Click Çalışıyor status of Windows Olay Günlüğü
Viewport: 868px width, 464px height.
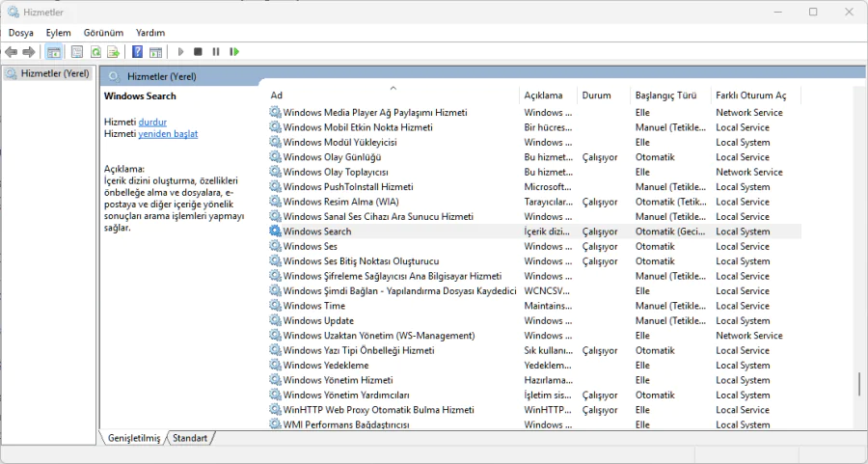(600, 157)
